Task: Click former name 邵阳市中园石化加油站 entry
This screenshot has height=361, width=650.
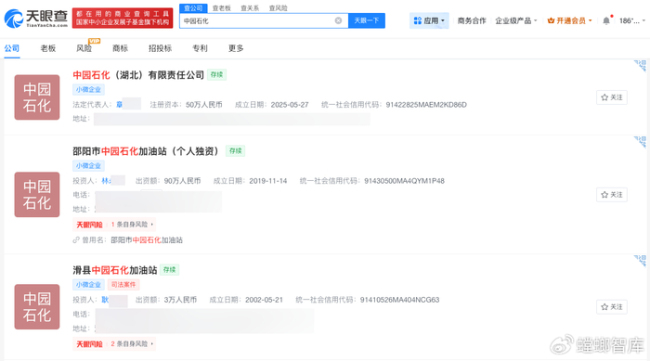Action: click(x=146, y=240)
